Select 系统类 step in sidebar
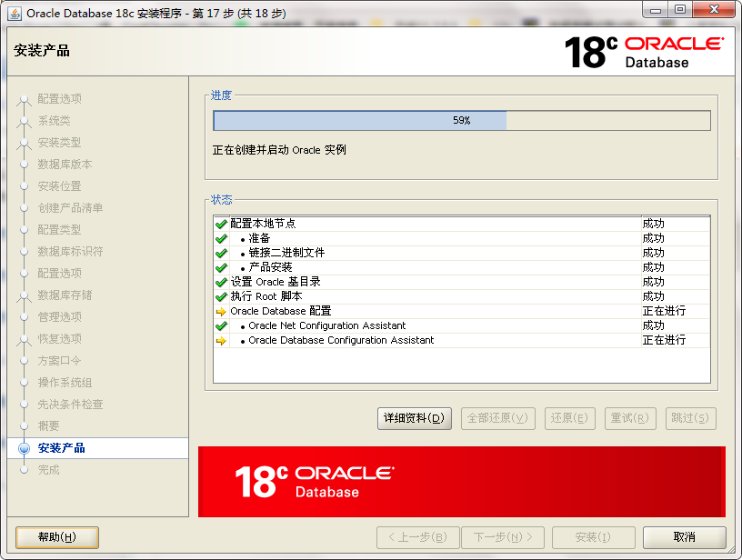 click(x=54, y=121)
